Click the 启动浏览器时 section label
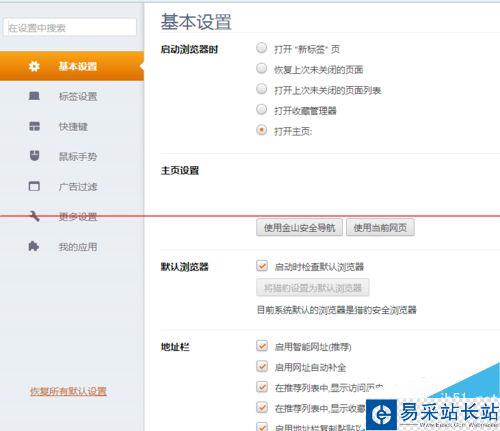Image resolution: width=500 pixels, height=431 pixels. pos(189,50)
